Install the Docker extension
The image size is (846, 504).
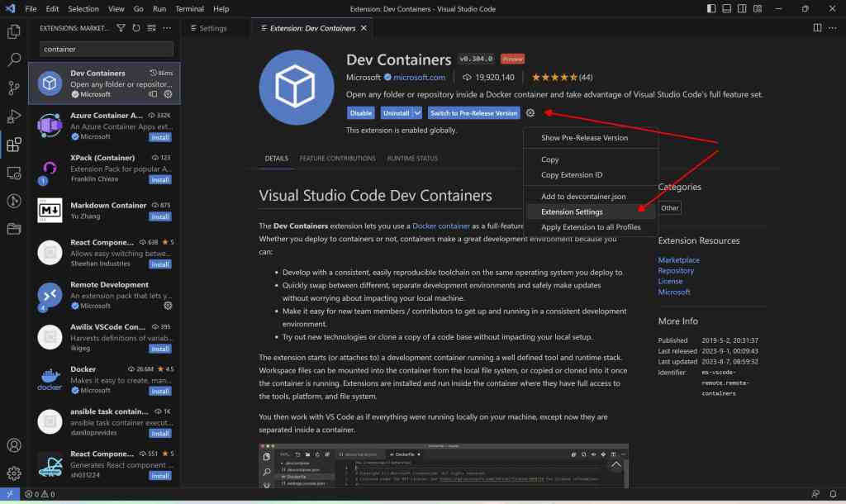click(160, 391)
